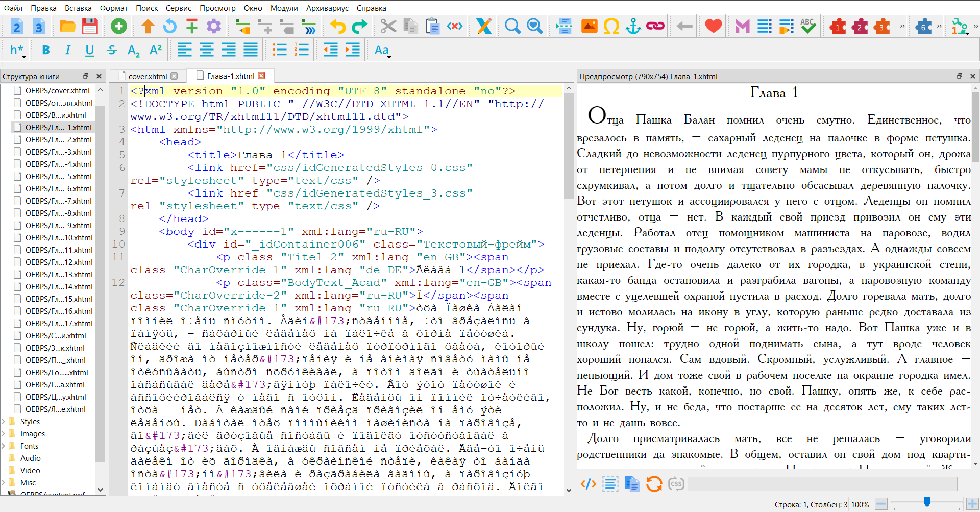Open the Aa change case dropdown
The height and width of the screenshot is (512, 980).
click(382, 50)
